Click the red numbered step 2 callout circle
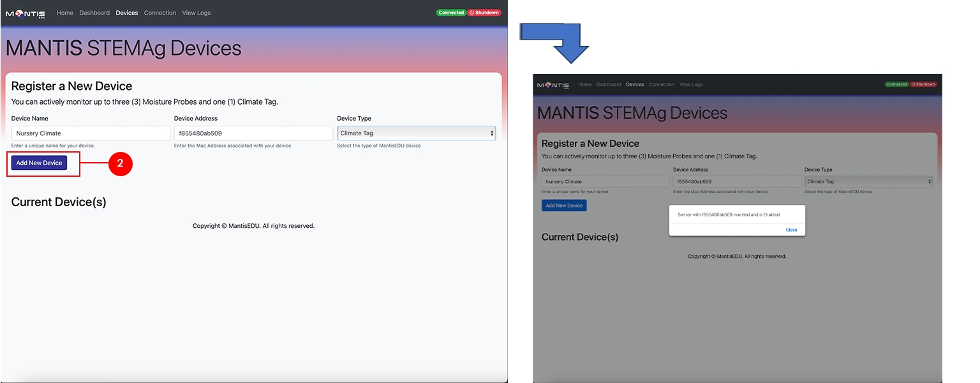The image size is (980, 383). [x=120, y=163]
